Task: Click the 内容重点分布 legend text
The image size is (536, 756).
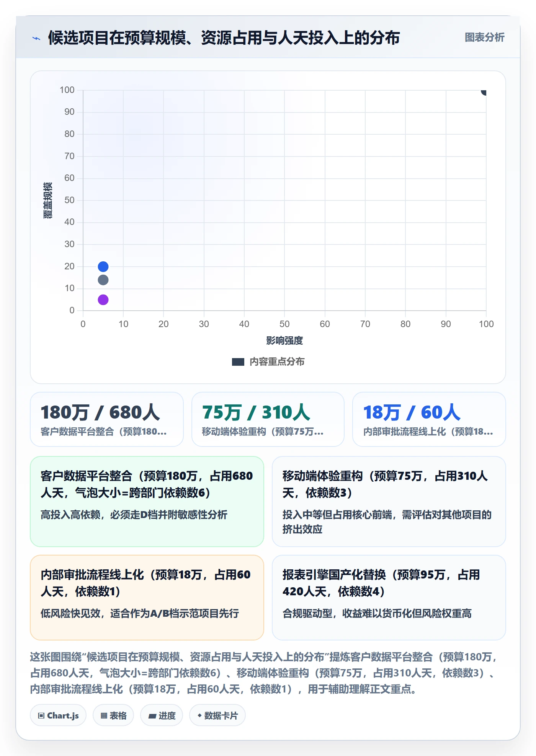Action: point(277,362)
